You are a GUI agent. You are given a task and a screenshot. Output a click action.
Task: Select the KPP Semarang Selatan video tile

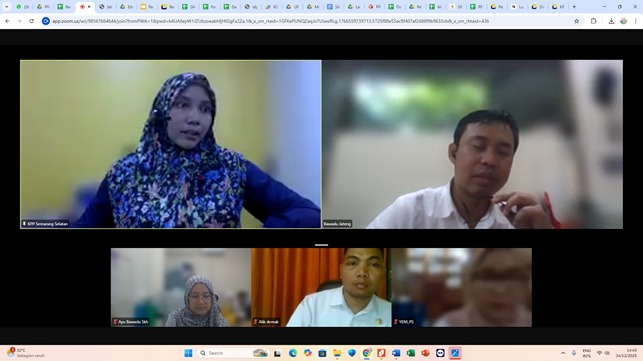[x=171, y=144]
